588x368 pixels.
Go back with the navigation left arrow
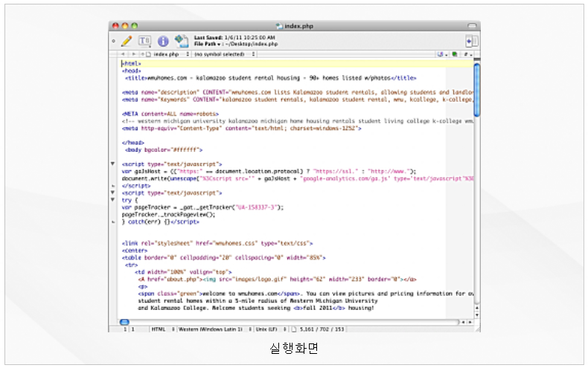123,54
